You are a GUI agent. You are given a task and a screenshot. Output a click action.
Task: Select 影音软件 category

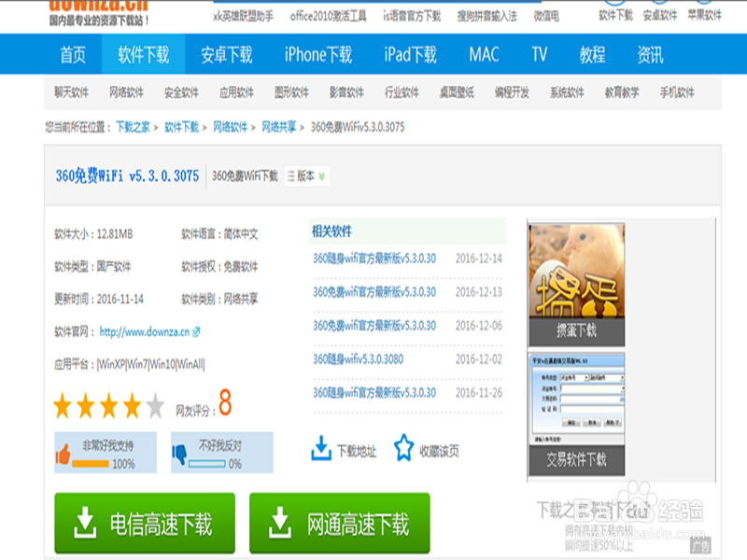(346, 91)
